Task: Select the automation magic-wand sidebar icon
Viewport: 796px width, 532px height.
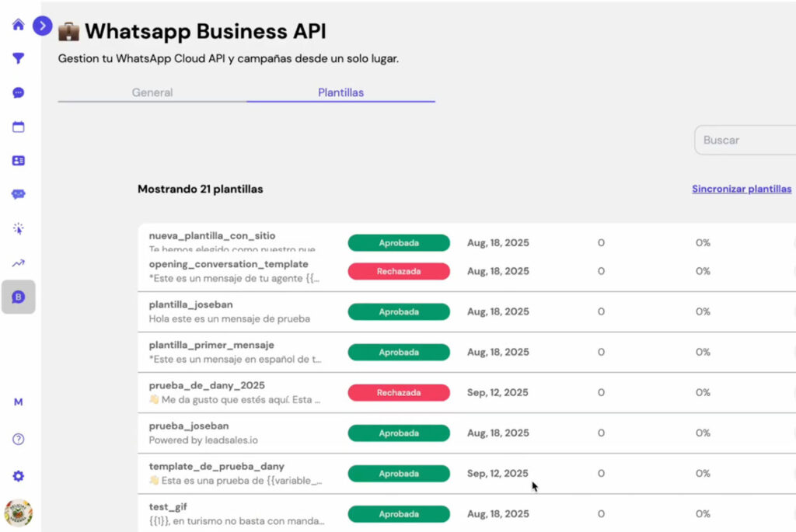Action: pyautogui.click(x=17, y=228)
